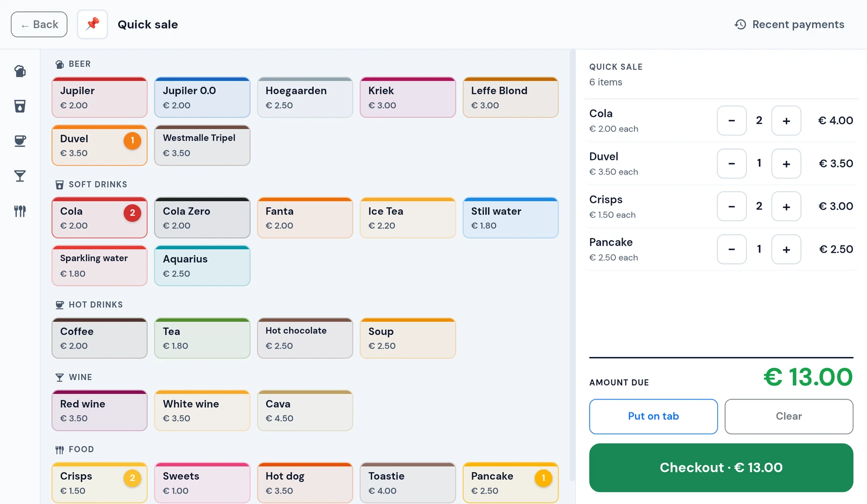
Task: Put the order on tab
Action: [654, 416]
